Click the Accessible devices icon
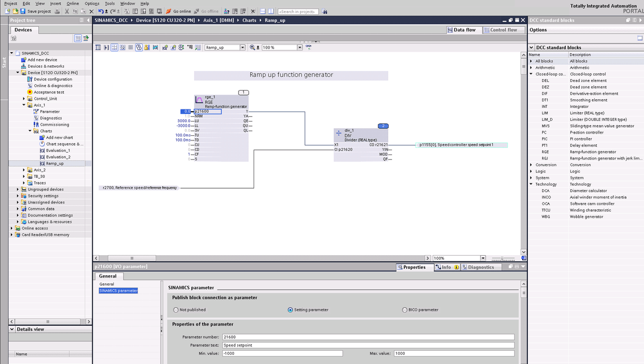644x364 pixels. point(226,11)
